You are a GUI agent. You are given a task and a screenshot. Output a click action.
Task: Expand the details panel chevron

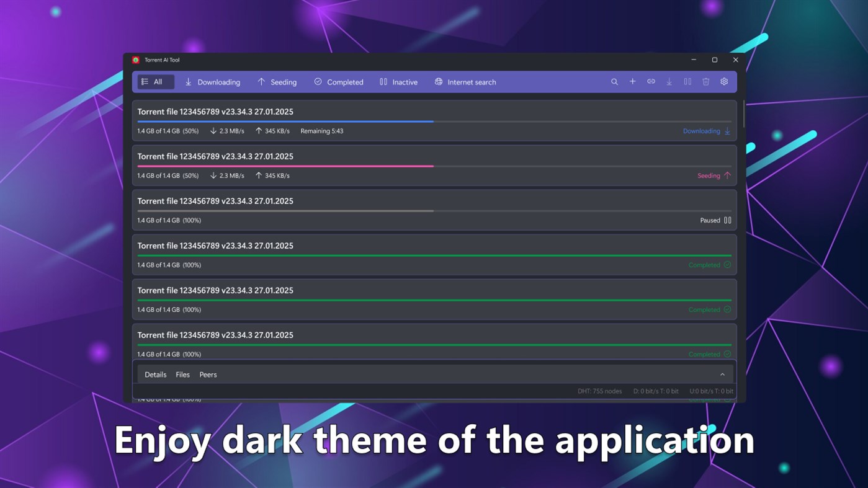point(722,375)
